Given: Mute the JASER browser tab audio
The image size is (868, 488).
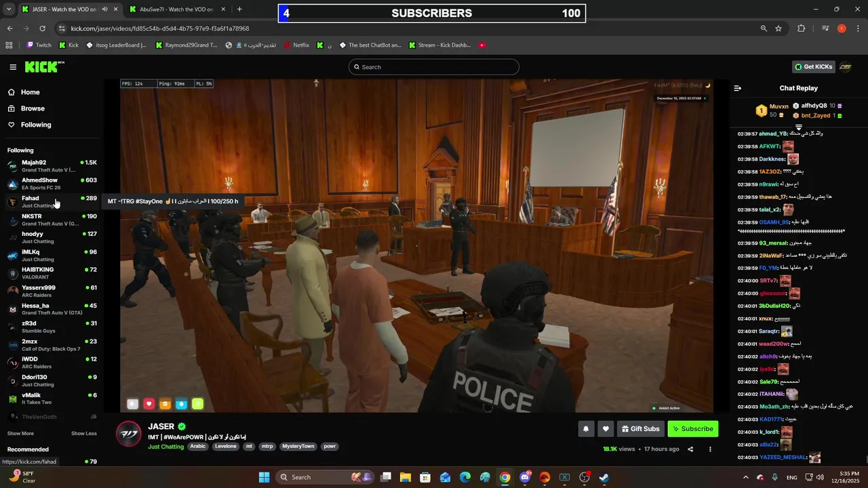Looking at the screenshot, I should click(x=104, y=9).
